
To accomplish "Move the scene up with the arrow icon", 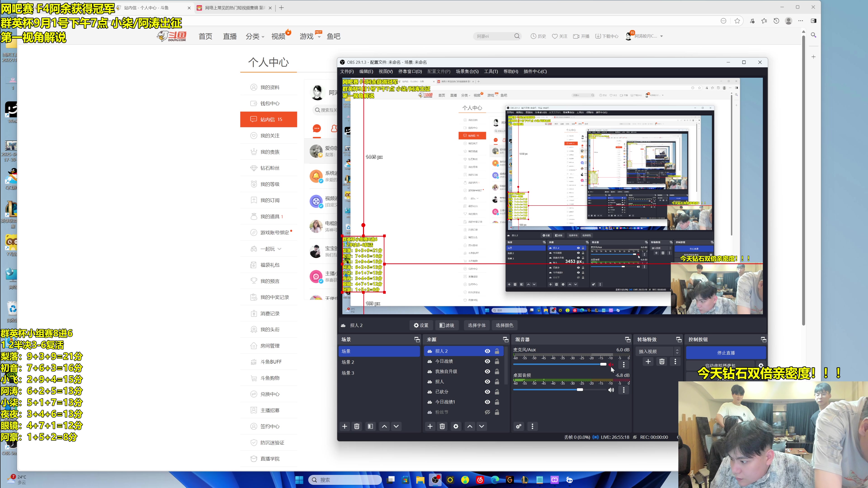I will click(384, 426).
